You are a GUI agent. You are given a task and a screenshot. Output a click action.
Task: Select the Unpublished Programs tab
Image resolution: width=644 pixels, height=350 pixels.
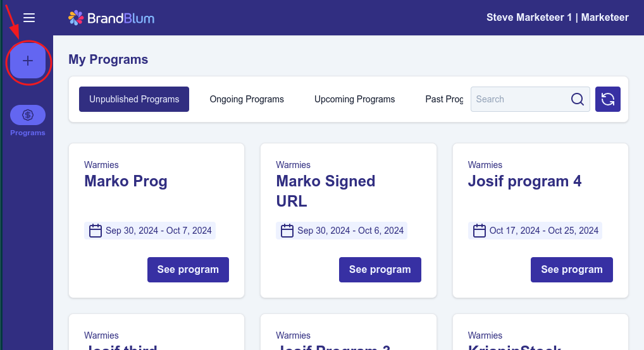134,99
